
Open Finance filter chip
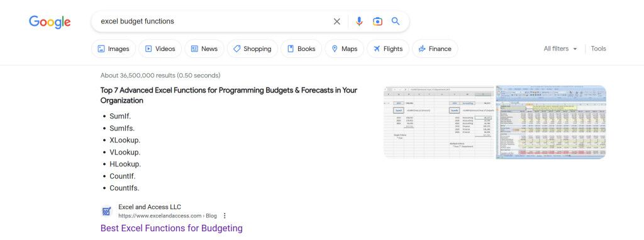[435, 49]
